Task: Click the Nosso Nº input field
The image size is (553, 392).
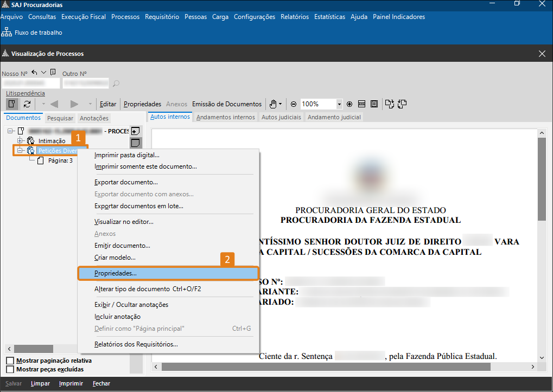Action: pos(31,83)
